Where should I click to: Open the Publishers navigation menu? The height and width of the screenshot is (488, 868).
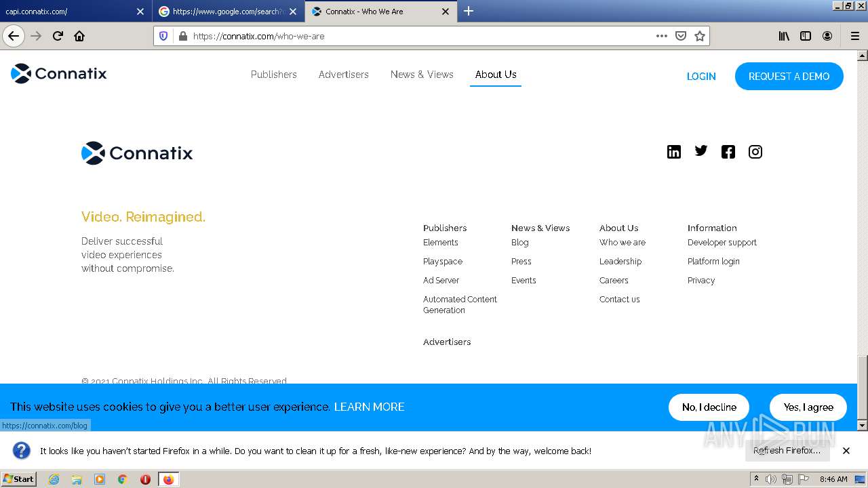pyautogui.click(x=274, y=75)
